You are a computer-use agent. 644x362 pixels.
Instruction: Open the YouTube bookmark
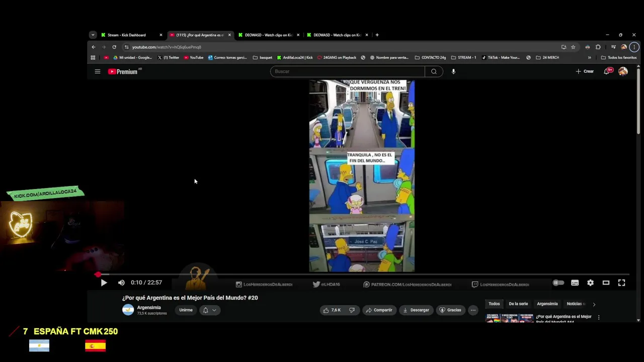[194, 57]
